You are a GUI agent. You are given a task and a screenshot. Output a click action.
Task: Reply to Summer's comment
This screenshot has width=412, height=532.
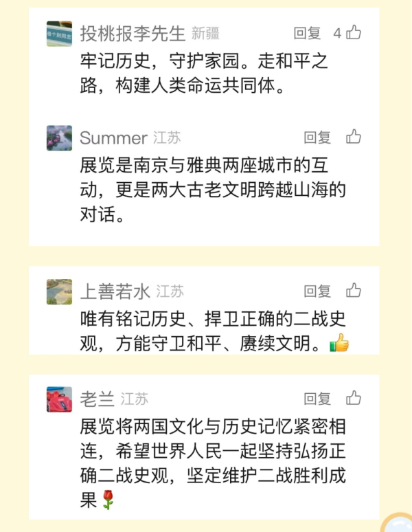[x=317, y=137]
